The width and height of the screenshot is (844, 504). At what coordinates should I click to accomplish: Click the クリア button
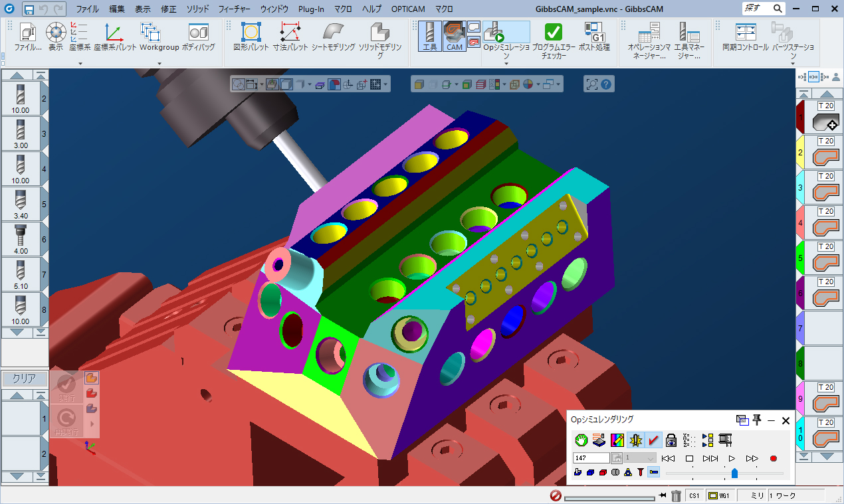(x=24, y=379)
